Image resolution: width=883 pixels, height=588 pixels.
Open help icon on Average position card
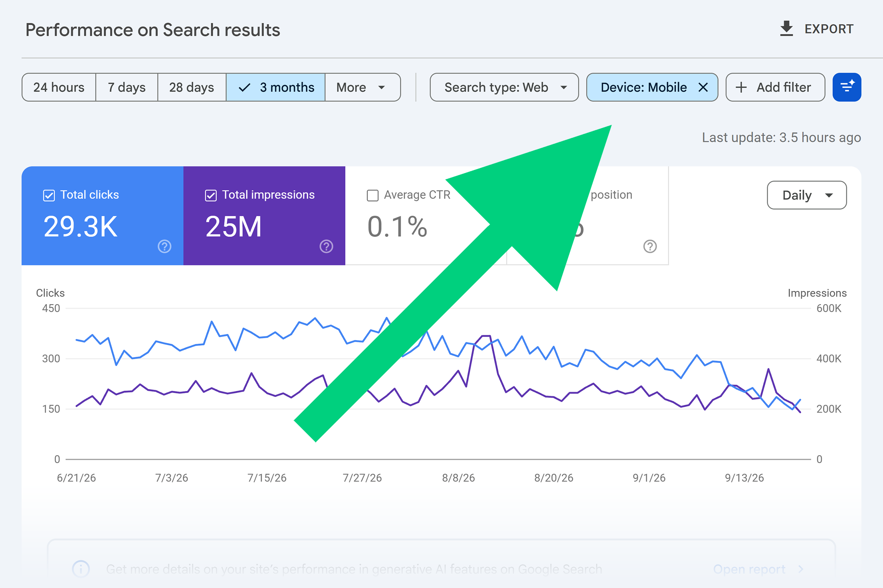[x=650, y=247]
